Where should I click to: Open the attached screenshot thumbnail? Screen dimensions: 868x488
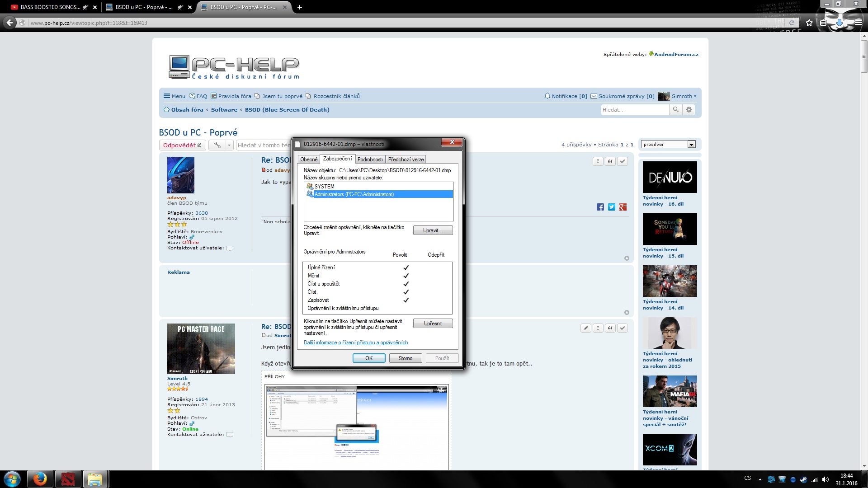[x=356, y=425]
